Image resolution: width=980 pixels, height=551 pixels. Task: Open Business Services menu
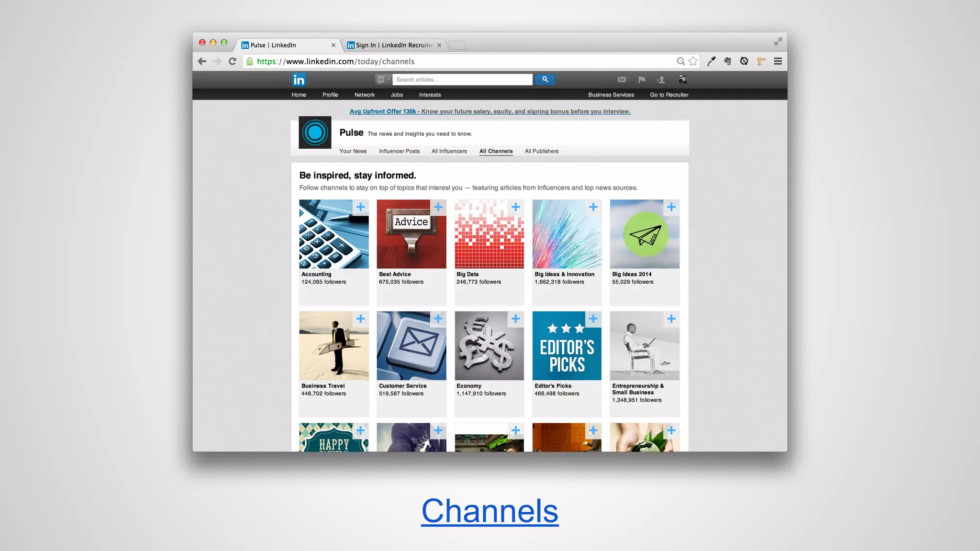coord(611,95)
